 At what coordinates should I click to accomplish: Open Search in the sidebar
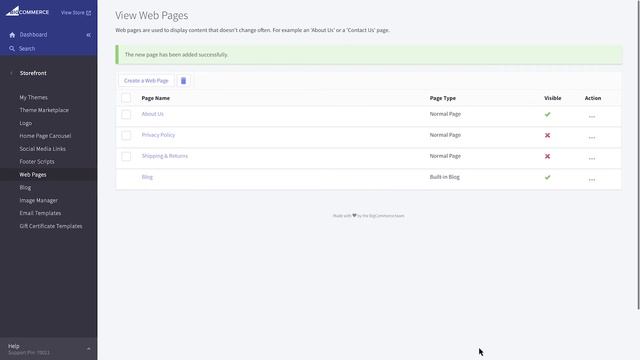(27, 49)
